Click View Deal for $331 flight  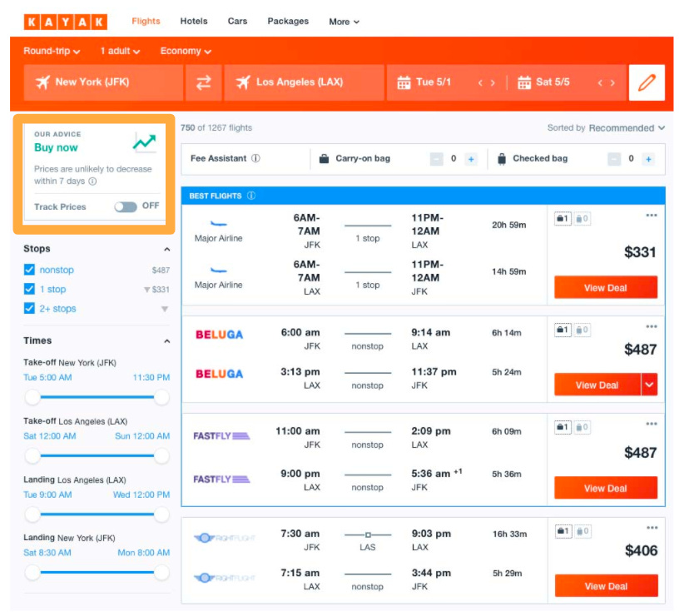pyautogui.click(x=606, y=287)
